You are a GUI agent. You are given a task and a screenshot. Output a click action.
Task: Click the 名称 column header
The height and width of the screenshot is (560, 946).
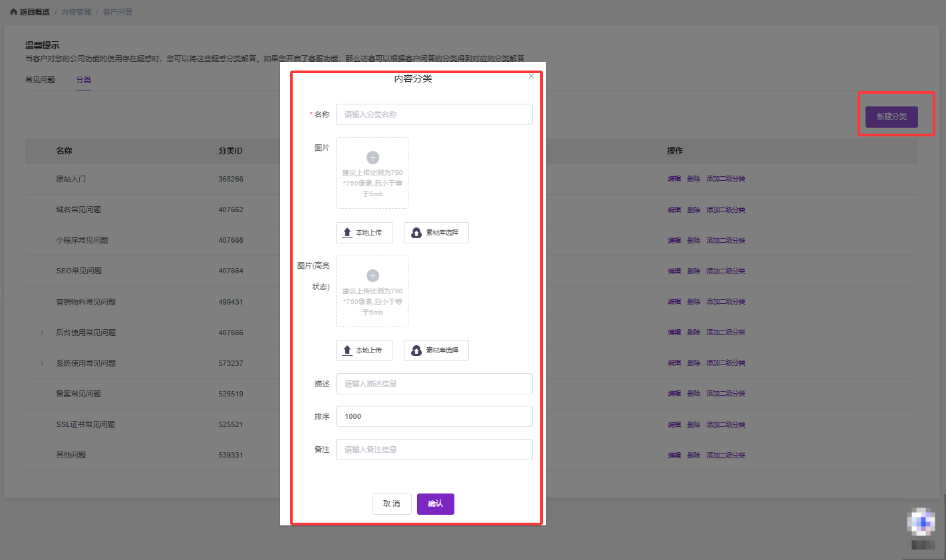pos(64,151)
